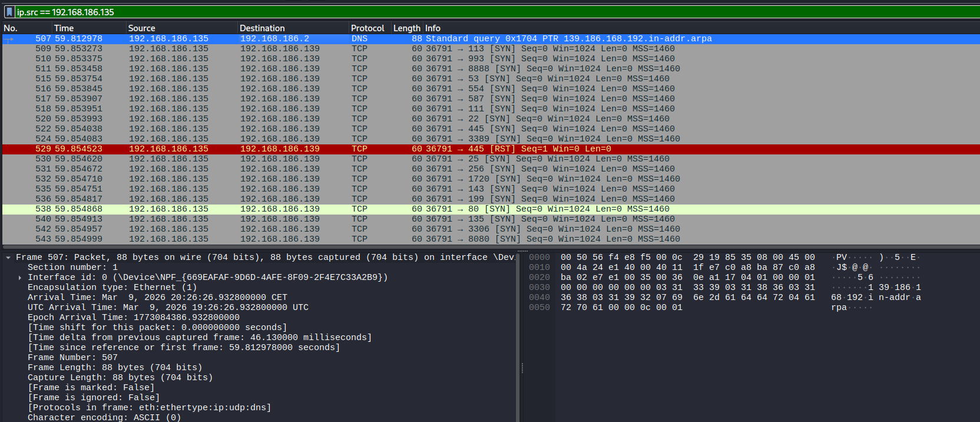The height and width of the screenshot is (422, 980).
Task: Select packet 507 DNS standard query row
Action: 491,38
